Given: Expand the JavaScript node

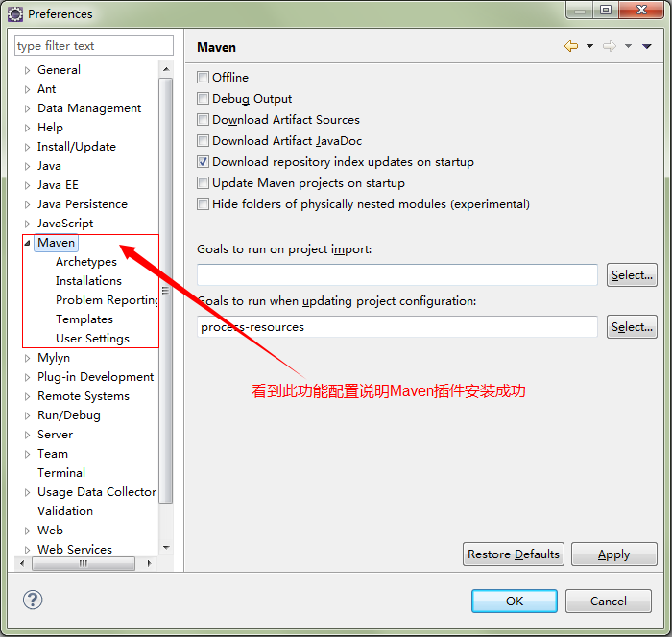Looking at the screenshot, I should pos(28,224).
